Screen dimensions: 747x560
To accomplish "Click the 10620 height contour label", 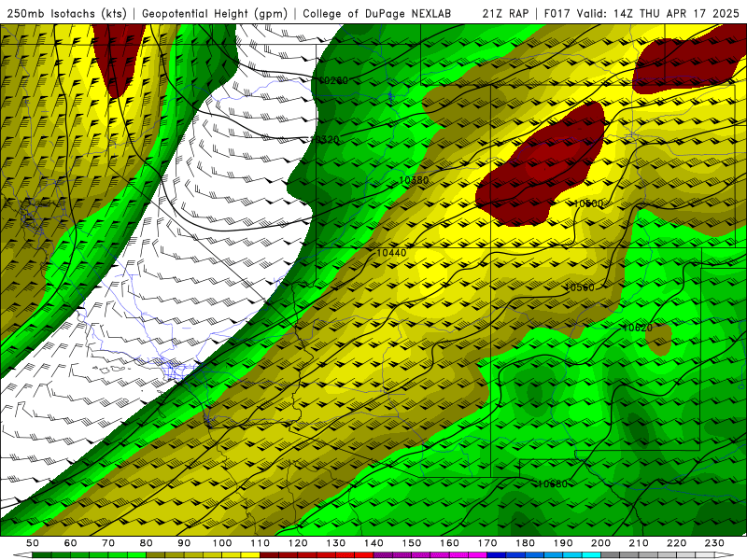I will tap(638, 328).
